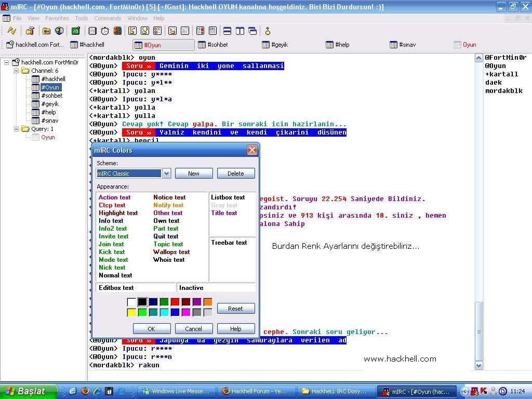
Task: Select Normal text appearance item
Action: point(115,275)
